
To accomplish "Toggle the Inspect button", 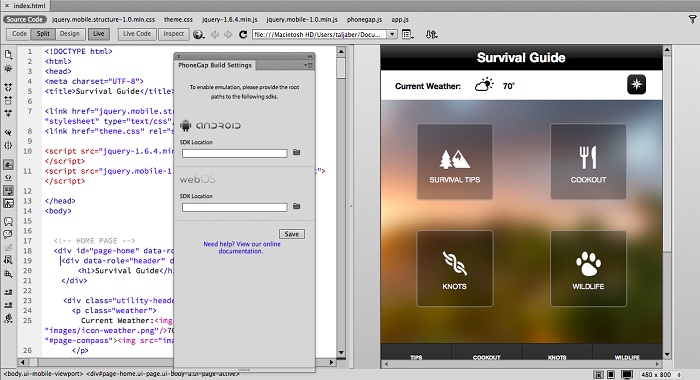I will pos(174,34).
